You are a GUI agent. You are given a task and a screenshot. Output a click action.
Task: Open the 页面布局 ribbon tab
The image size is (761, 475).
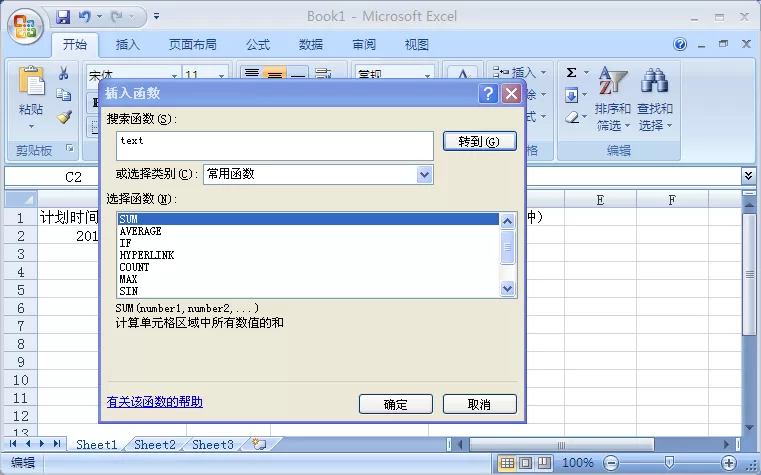[x=193, y=45]
